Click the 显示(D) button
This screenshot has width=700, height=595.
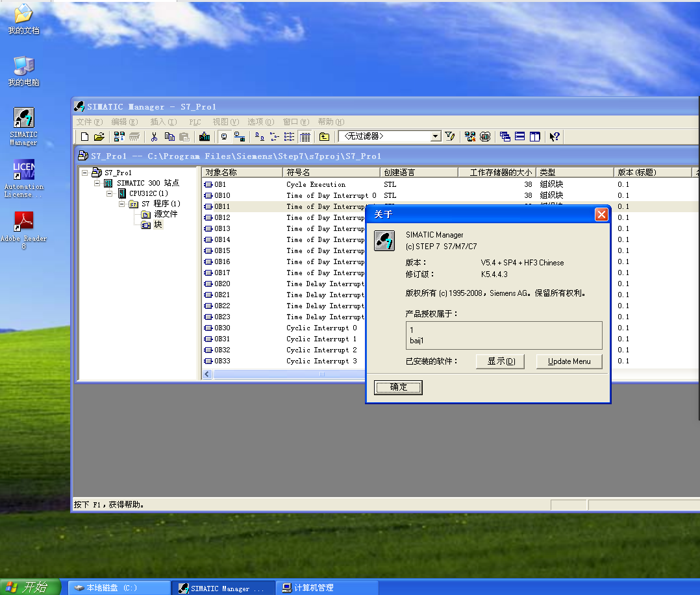coord(500,361)
